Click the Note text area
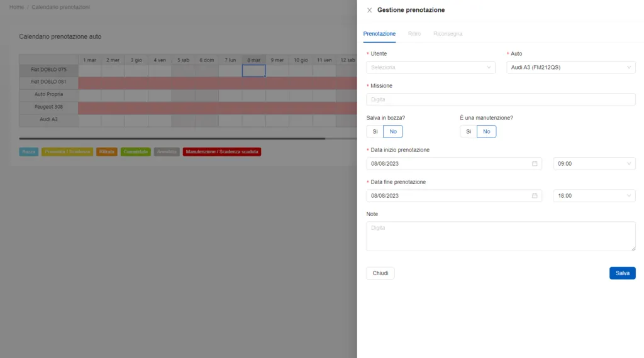This screenshot has width=644, height=358. point(501,236)
